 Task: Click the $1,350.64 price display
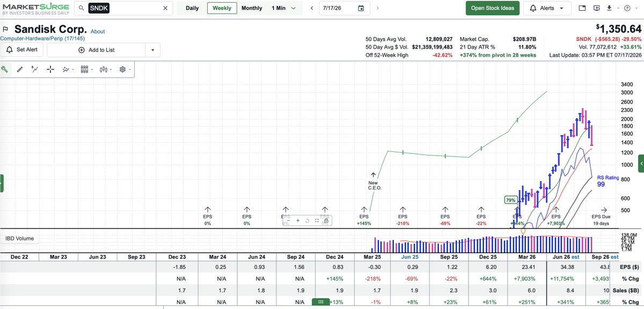point(618,28)
